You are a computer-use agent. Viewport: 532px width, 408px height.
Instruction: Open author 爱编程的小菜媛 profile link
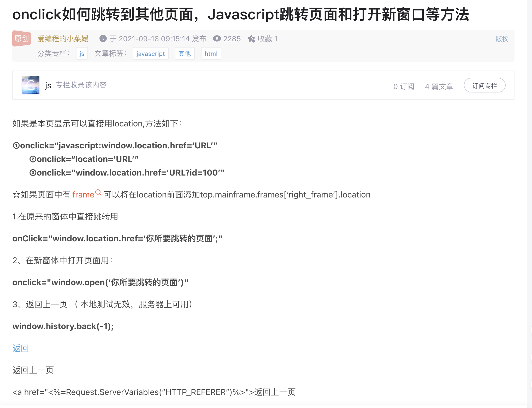tap(63, 39)
